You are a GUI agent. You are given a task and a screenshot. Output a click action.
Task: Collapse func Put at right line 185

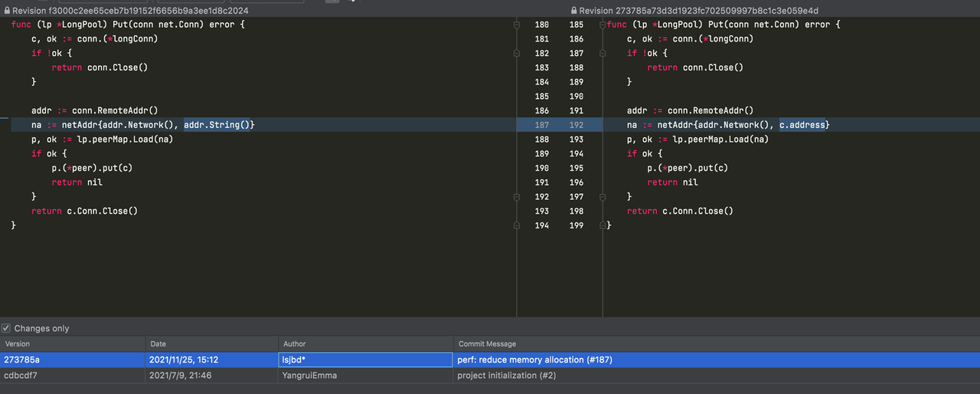coord(603,25)
